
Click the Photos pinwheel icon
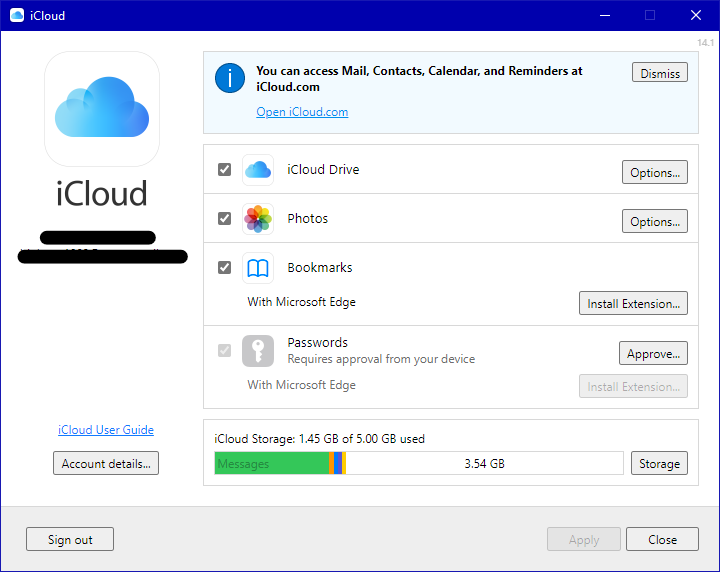258,219
